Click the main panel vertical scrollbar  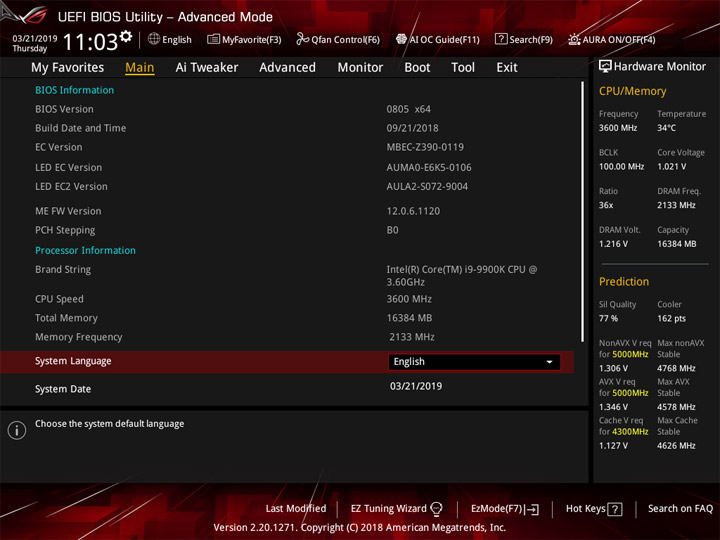click(x=583, y=211)
